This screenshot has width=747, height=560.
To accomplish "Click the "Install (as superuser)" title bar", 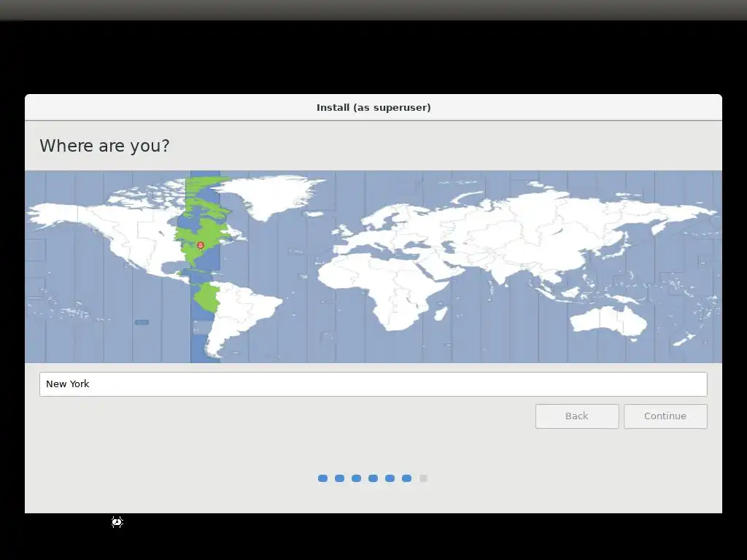I will [373, 108].
